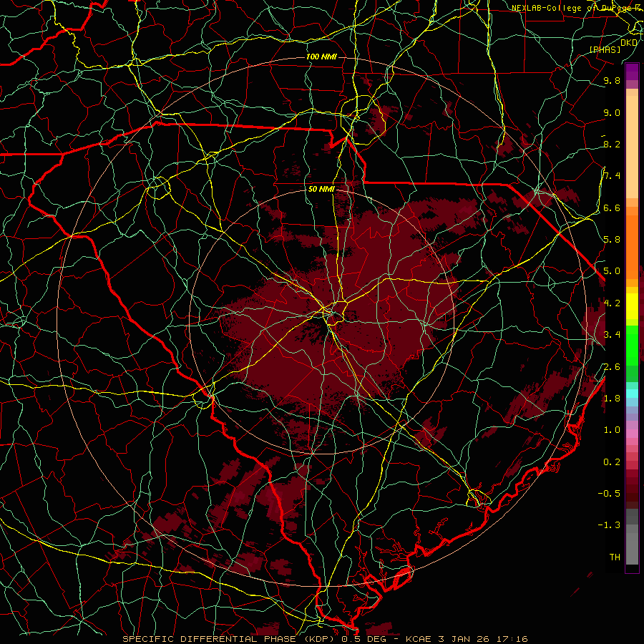Pick the orange color bar segment

pos(632,248)
